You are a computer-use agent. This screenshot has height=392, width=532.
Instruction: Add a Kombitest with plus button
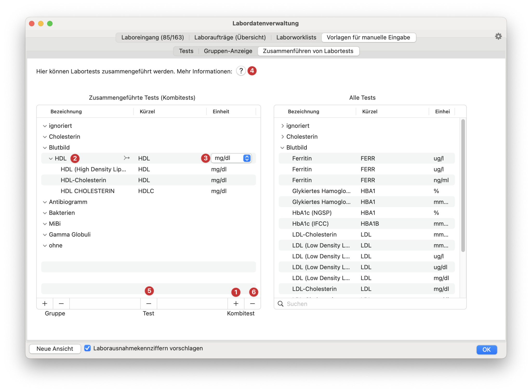click(x=236, y=303)
